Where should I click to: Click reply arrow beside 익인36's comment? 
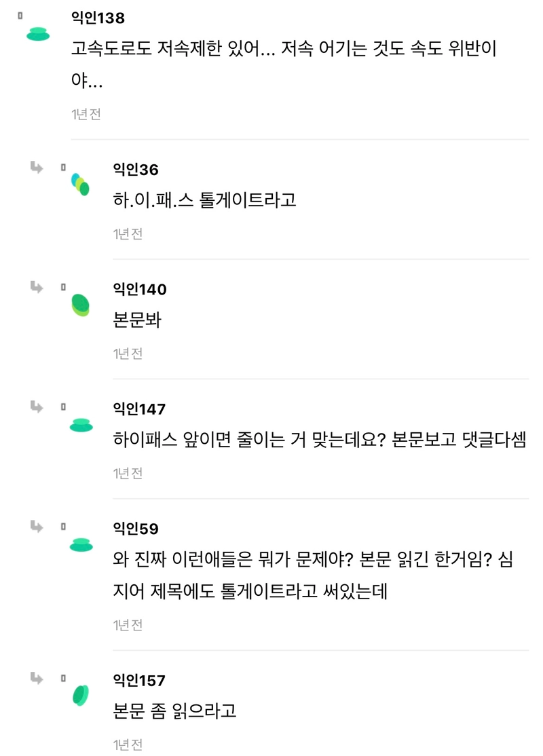(37, 168)
